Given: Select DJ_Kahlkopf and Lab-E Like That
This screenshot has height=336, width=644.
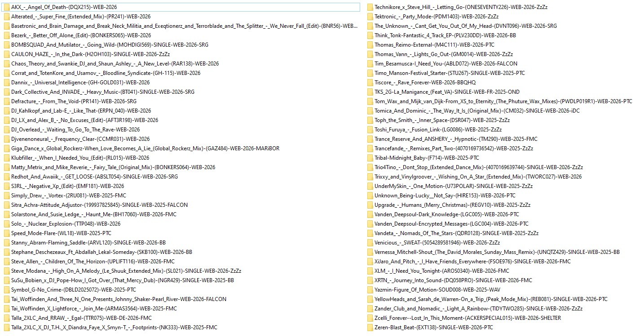Looking at the screenshot, I should 81,111.
